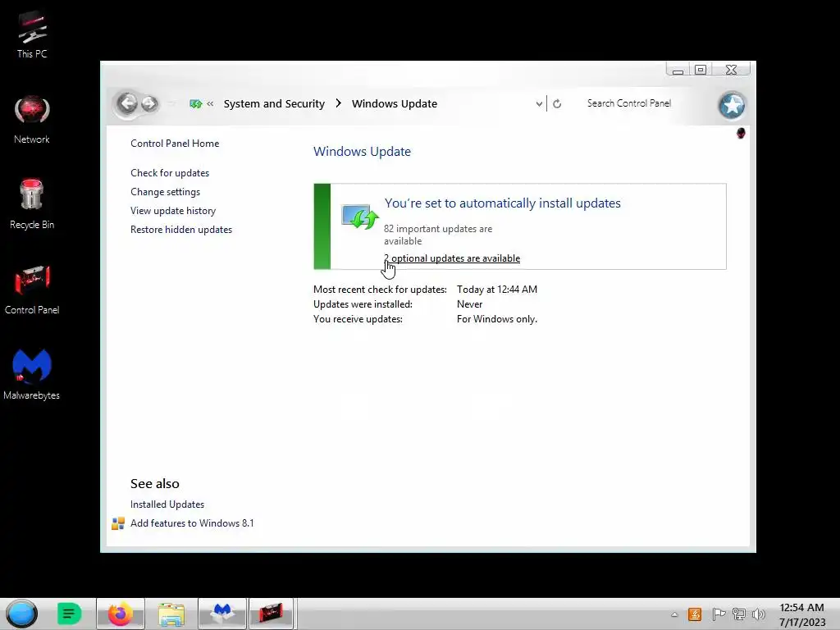Click the orange tray notification icon
This screenshot has height=630, width=840.
click(695, 614)
